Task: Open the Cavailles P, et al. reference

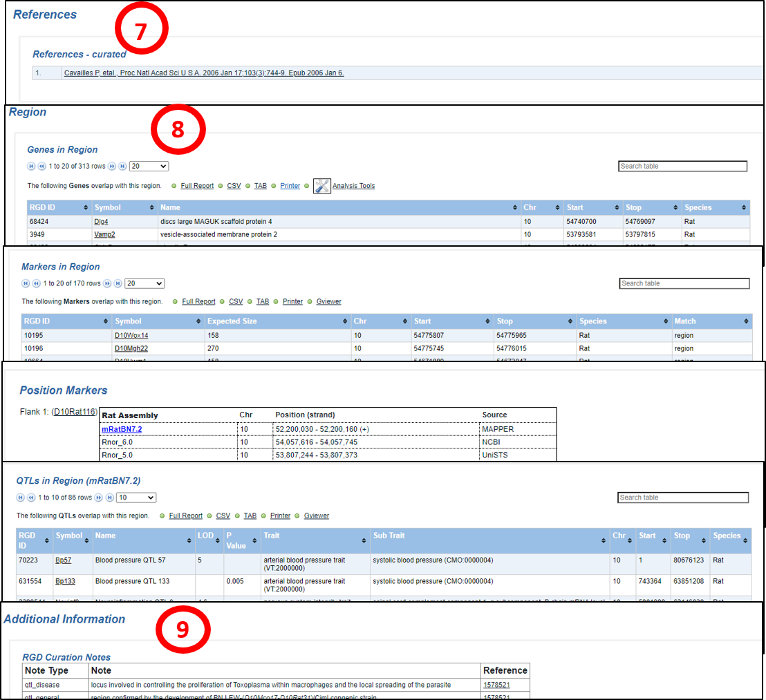Action: coord(204,73)
